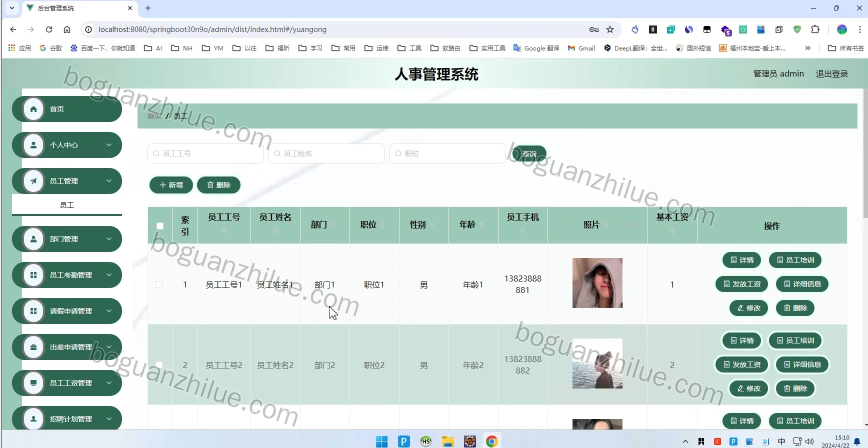
Task: Open the 出差申请管理 sidebar menu
Action: (x=67, y=347)
